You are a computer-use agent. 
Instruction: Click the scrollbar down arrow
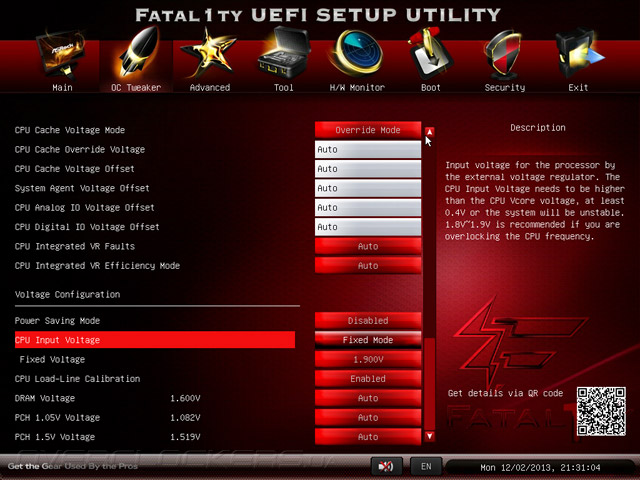(429, 436)
